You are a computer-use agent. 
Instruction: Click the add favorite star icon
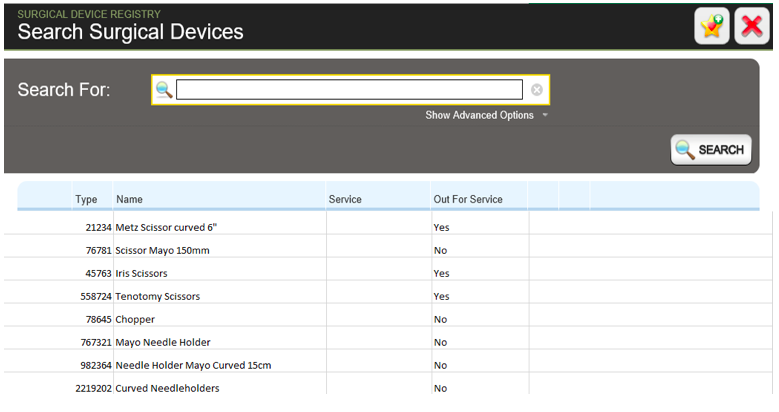pyautogui.click(x=712, y=27)
